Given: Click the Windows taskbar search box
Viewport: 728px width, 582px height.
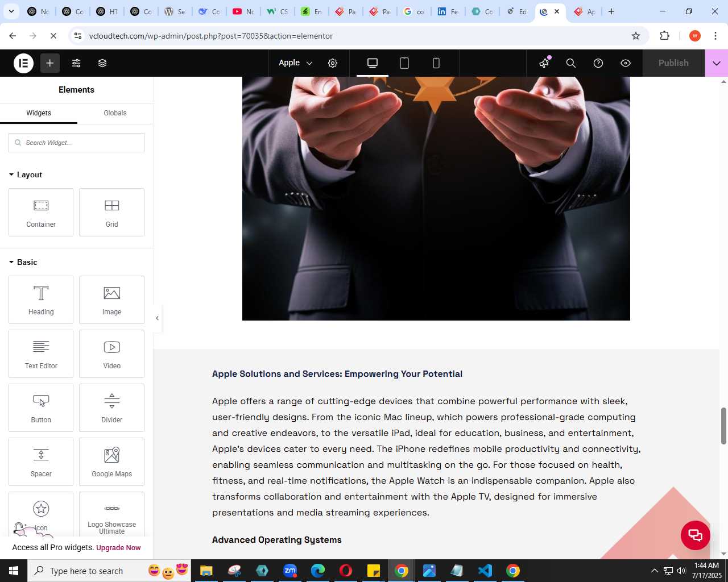Looking at the screenshot, I should [x=109, y=571].
